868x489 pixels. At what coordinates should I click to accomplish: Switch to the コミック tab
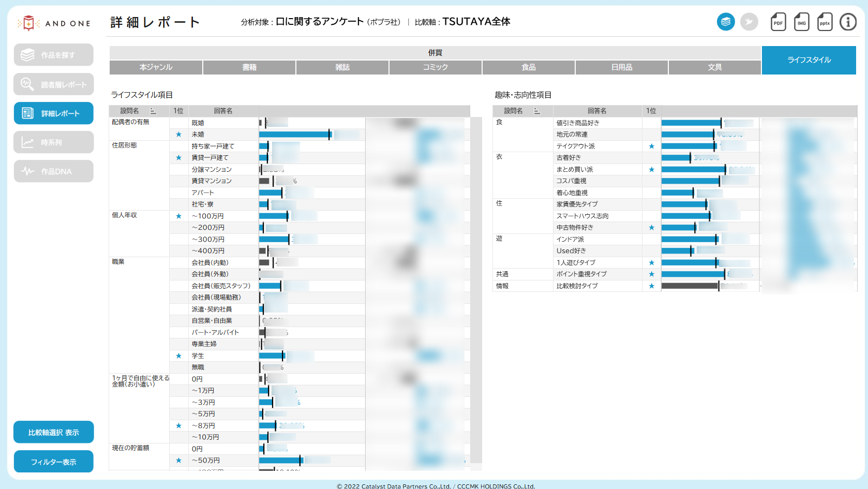point(436,67)
